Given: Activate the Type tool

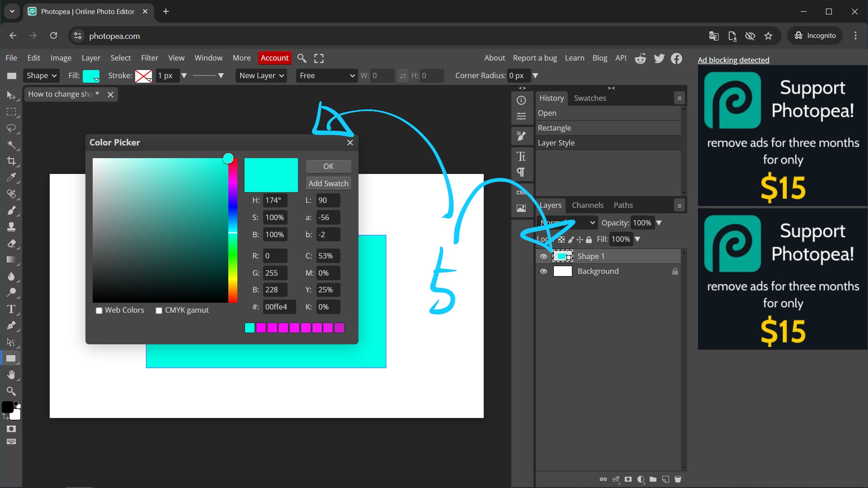Looking at the screenshot, I should (x=12, y=309).
